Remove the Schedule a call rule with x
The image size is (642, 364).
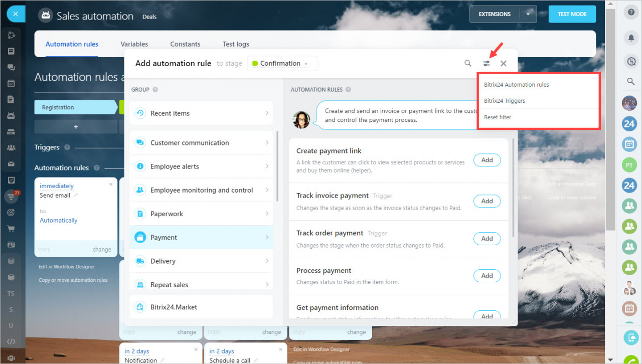pos(280,349)
